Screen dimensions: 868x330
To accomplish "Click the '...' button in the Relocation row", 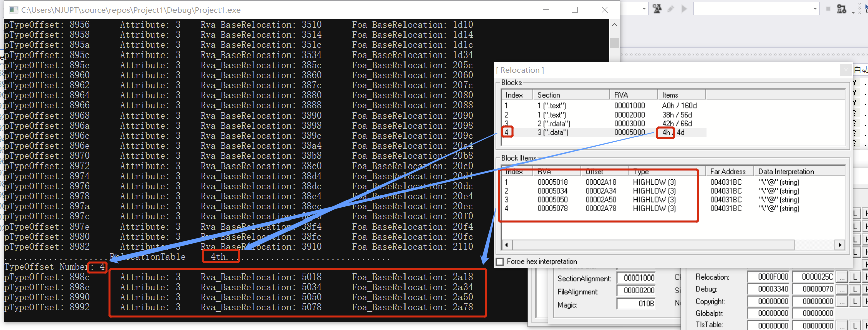I will coord(842,277).
